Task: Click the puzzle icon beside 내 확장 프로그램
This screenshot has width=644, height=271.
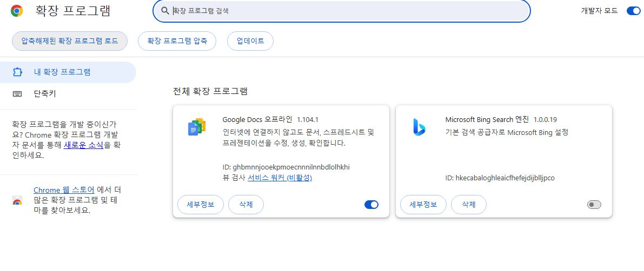Action: click(17, 72)
